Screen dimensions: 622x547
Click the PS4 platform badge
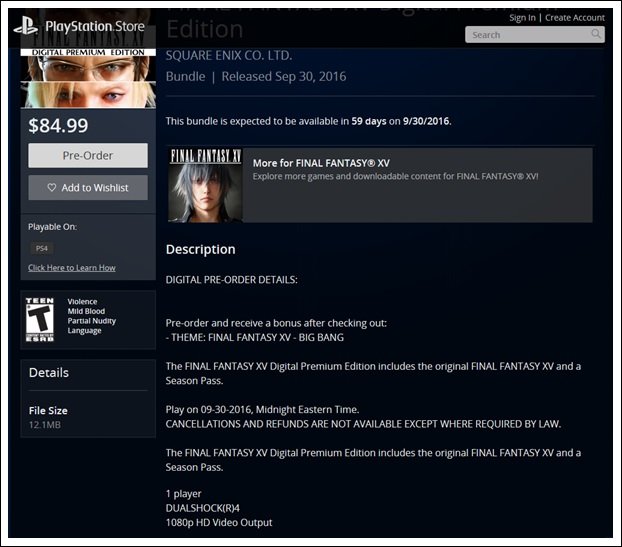[42, 248]
